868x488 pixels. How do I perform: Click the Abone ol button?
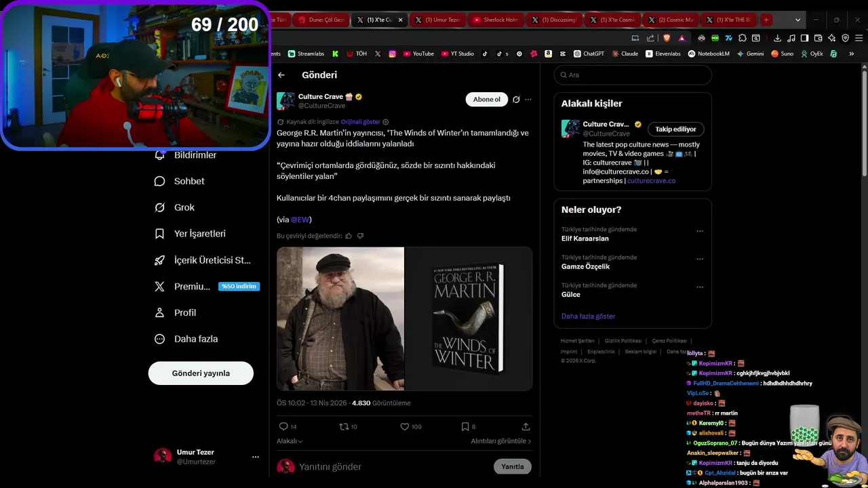[486, 100]
